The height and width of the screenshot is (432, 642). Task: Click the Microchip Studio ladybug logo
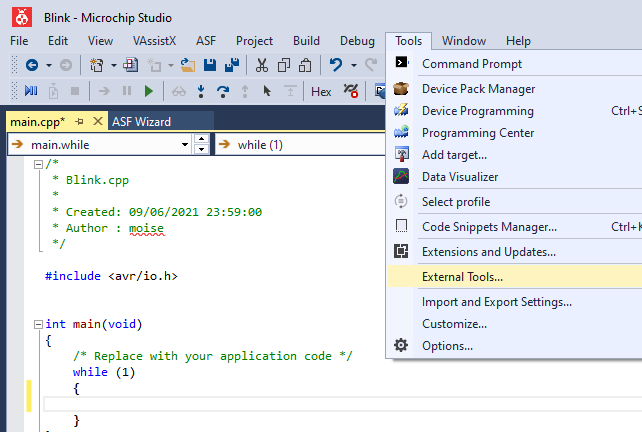(x=22, y=17)
